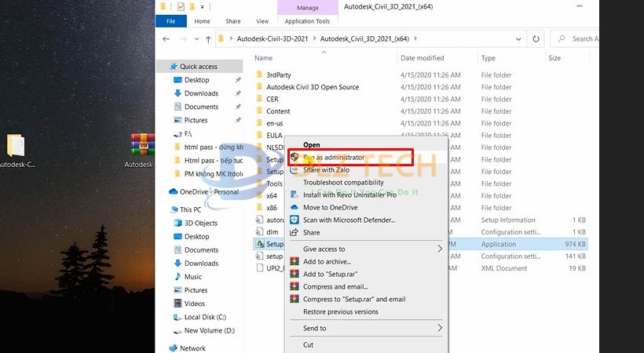The image size is (644, 353).
Task: Choose Open from context menu
Action: click(x=311, y=144)
